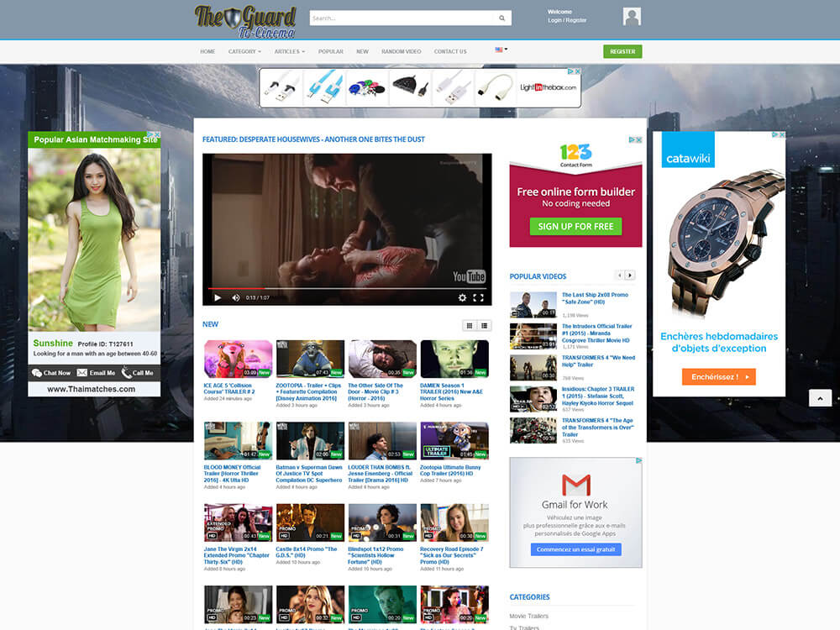
Task: Close the LightInTheBox banner ad
Action: click(x=578, y=71)
